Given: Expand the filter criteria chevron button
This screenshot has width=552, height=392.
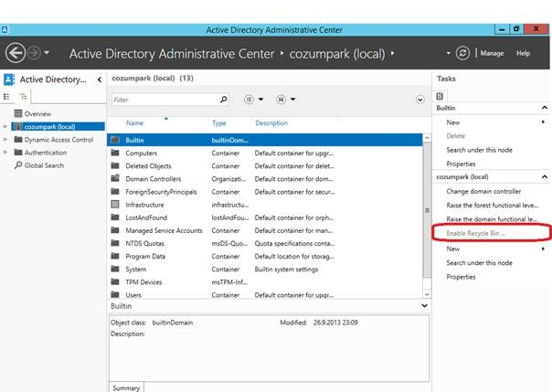Looking at the screenshot, I should coord(420,100).
